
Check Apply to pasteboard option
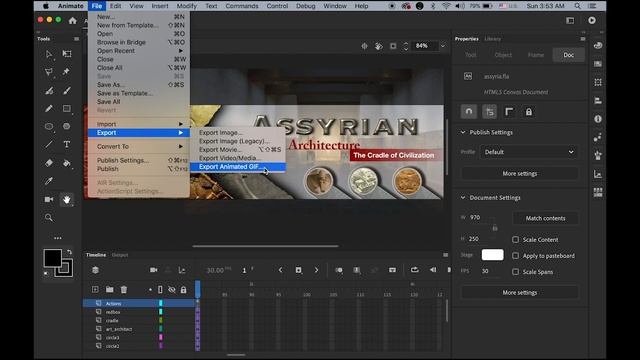(516, 256)
